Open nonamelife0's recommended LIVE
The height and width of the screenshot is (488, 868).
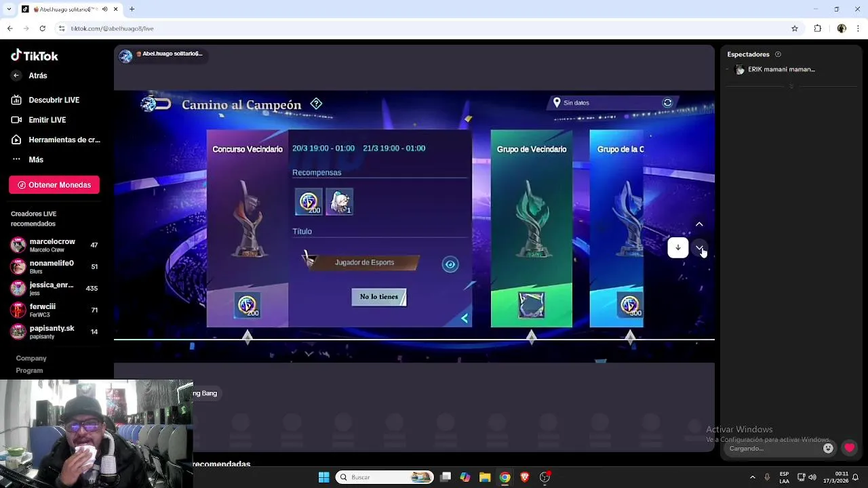(54, 267)
